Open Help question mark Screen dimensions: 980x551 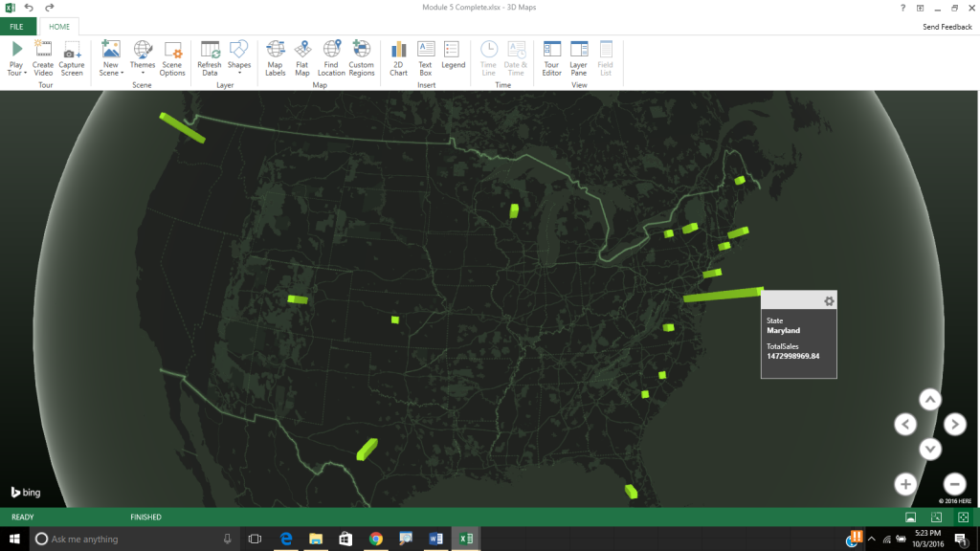point(902,8)
